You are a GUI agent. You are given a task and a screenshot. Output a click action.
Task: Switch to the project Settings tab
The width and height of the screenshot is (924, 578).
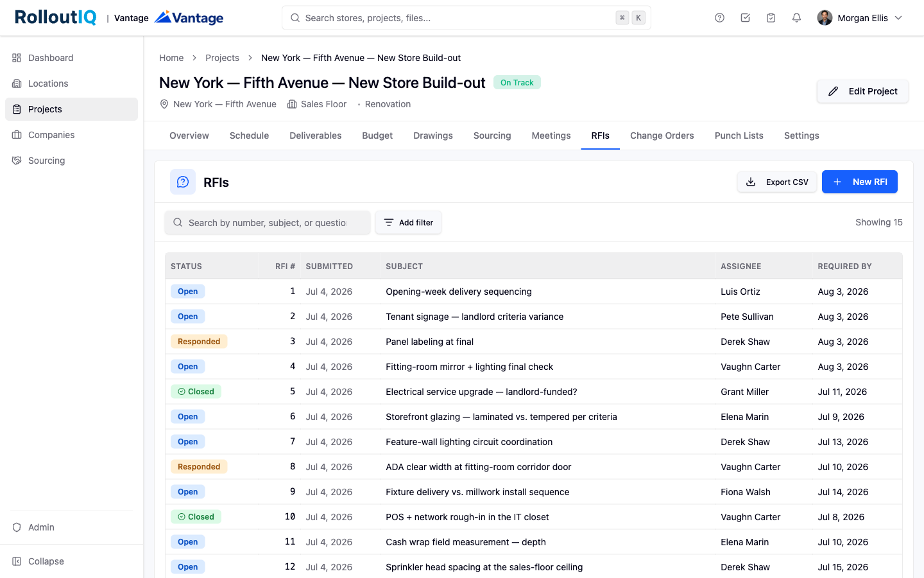(x=801, y=136)
